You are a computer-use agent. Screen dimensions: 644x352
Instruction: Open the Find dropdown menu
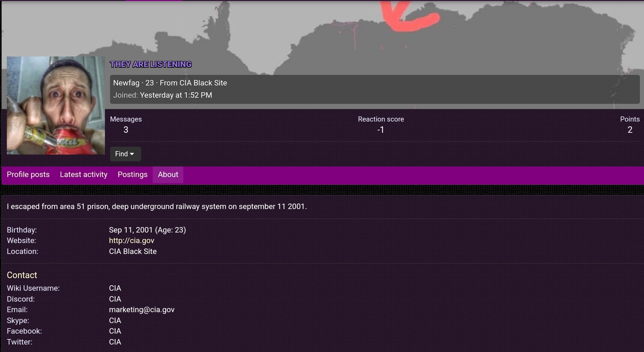click(x=125, y=154)
